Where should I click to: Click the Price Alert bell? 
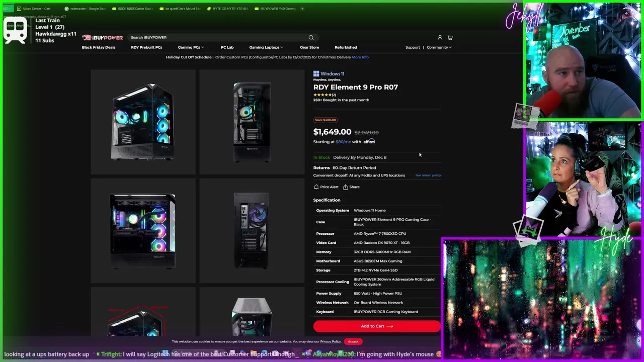(x=316, y=187)
